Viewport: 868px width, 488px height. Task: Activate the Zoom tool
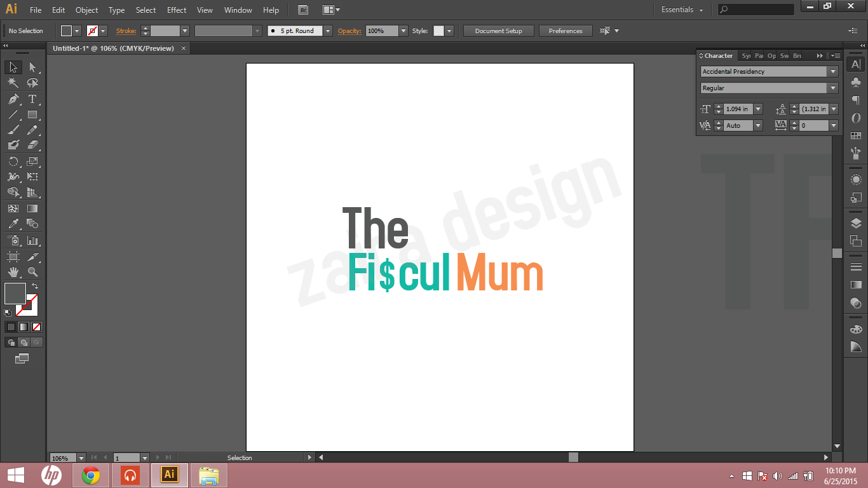[32, 273]
